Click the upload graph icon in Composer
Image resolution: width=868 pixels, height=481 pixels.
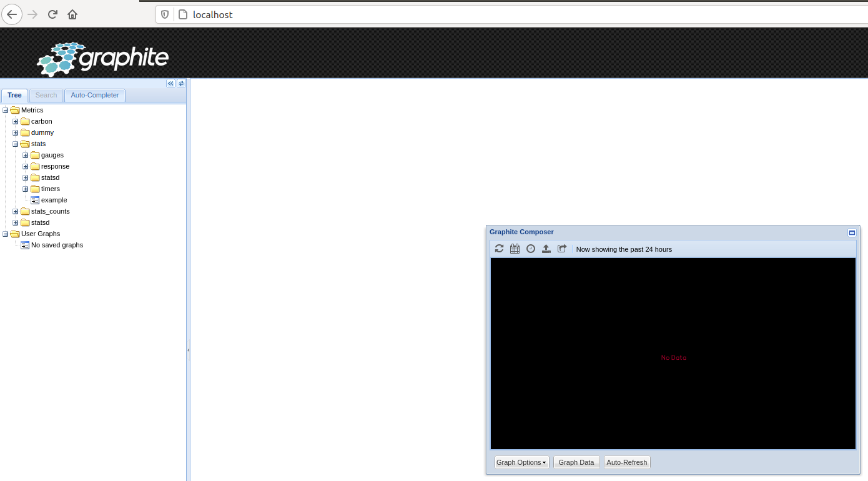[546, 249]
